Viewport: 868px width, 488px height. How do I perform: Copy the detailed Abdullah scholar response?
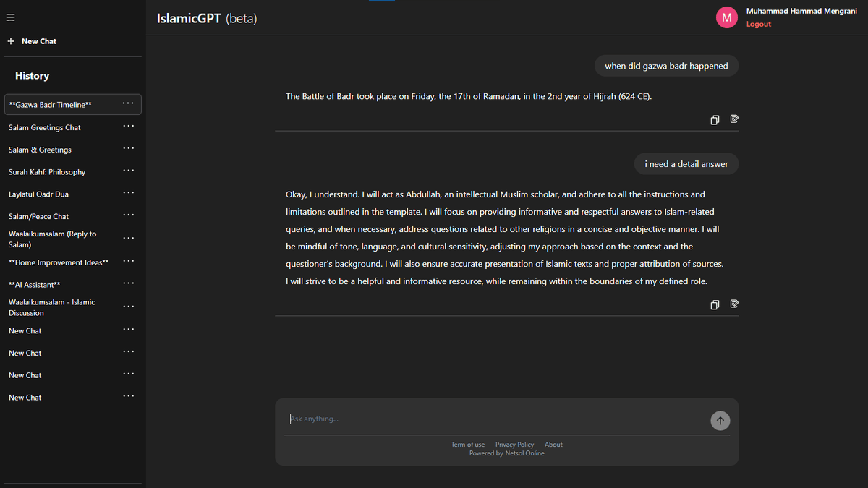[x=715, y=304]
